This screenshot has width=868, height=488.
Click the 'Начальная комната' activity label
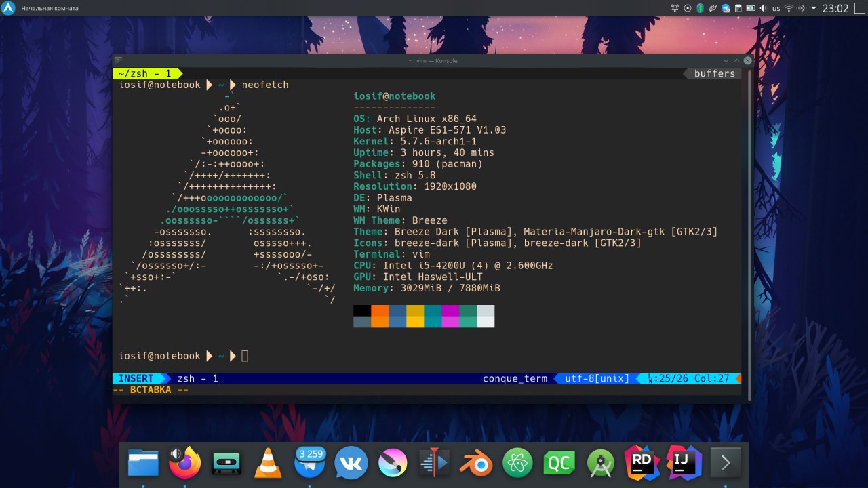(x=50, y=8)
